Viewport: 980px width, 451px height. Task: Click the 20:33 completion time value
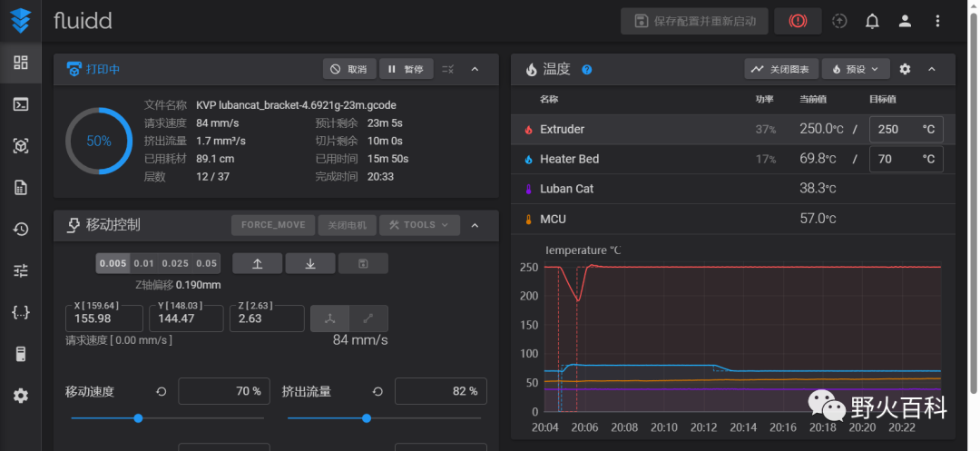[380, 177]
